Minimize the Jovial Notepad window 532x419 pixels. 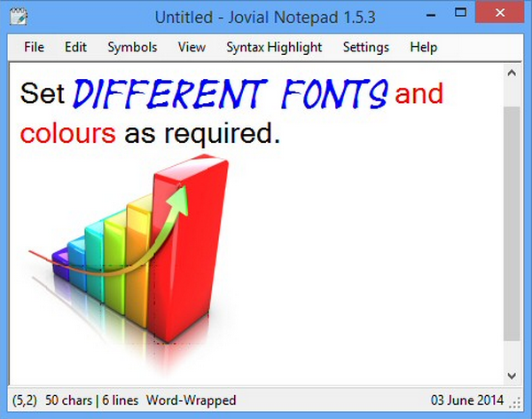point(431,15)
